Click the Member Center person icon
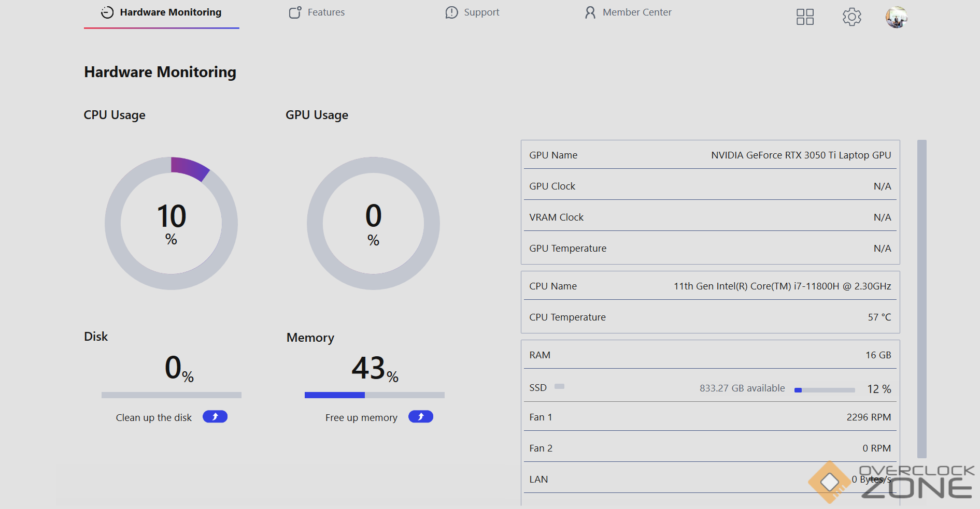980x509 pixels. tap(590, 12)
